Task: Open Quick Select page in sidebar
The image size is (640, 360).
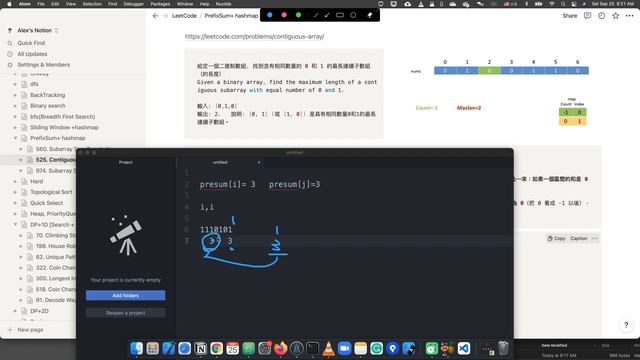Action: 46,203
